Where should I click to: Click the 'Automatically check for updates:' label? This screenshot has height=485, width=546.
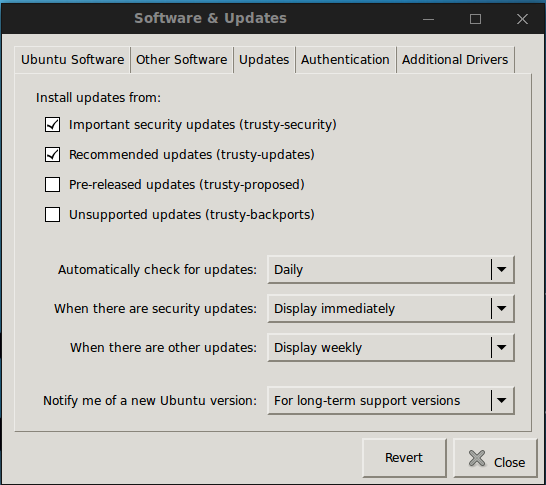click(157, 270)
